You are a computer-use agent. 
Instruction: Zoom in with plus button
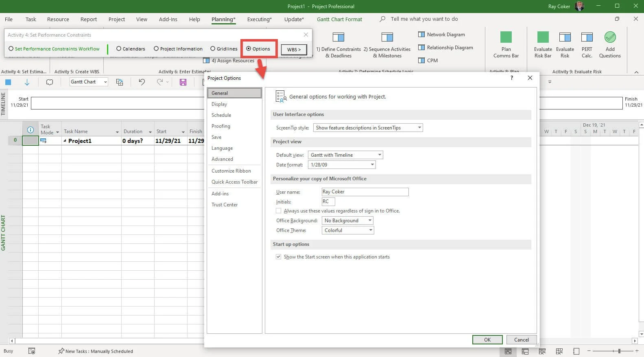click(637, 351)
